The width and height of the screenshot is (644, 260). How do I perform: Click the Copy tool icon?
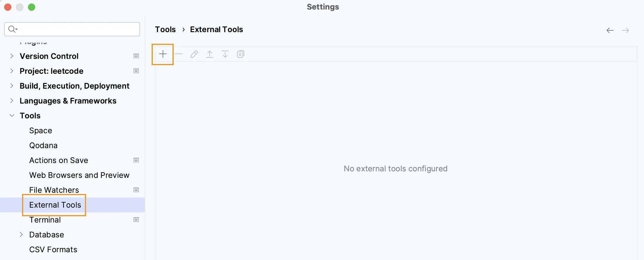coord(240,54)
